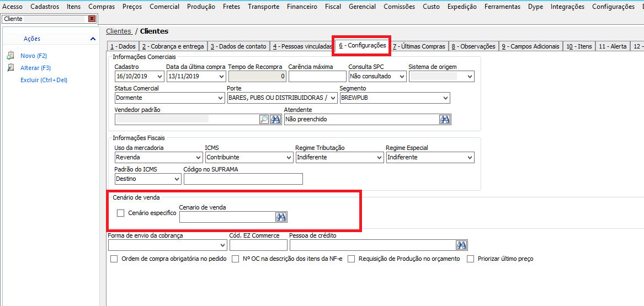The height and width of the screenshot is (306, 644).
Task: Close the Cliente tab with red X
Action: point(92,19)
